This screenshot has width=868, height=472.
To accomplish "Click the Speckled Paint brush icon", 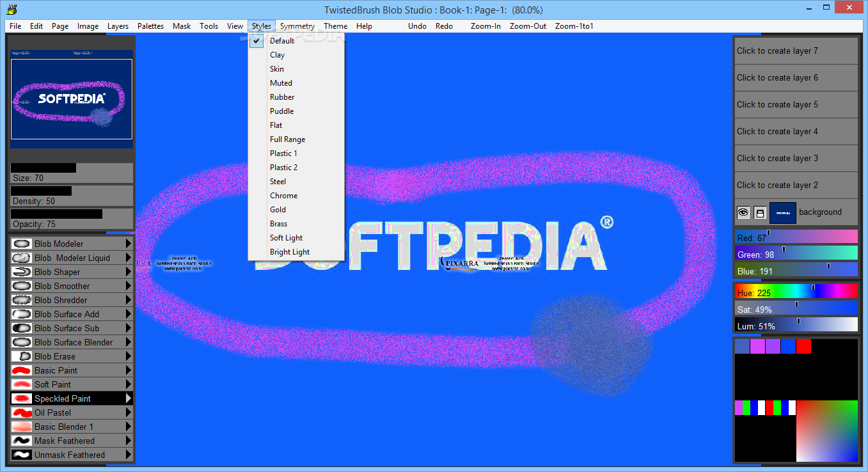I will point(22,398).
